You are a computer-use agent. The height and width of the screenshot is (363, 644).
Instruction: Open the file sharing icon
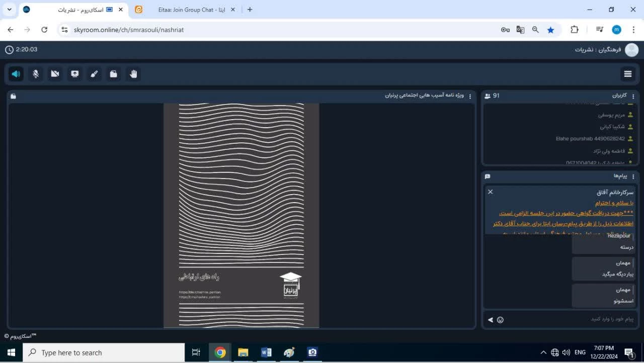pos(114,74)
